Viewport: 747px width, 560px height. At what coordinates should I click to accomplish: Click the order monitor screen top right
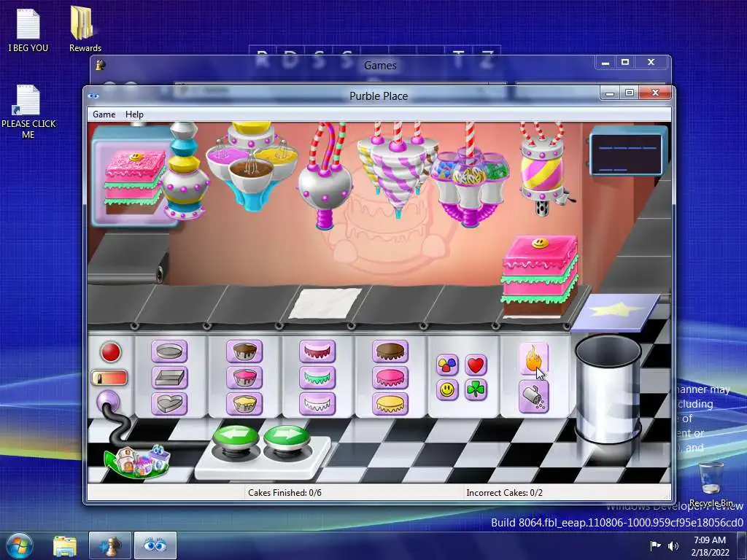627,154
